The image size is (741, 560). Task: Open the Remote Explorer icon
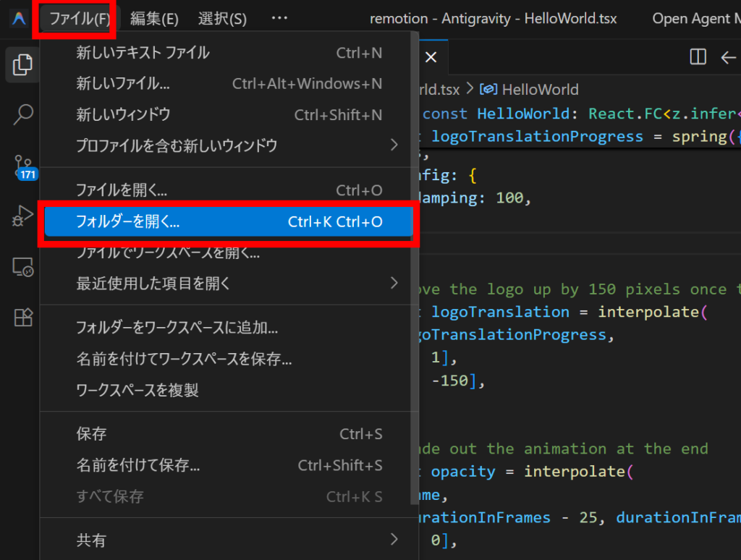point(23,267)
